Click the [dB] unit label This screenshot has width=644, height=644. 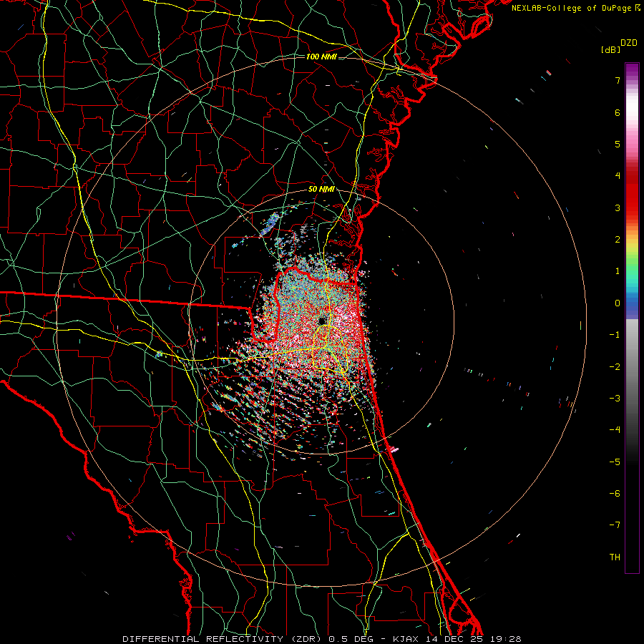click(610, 49)
